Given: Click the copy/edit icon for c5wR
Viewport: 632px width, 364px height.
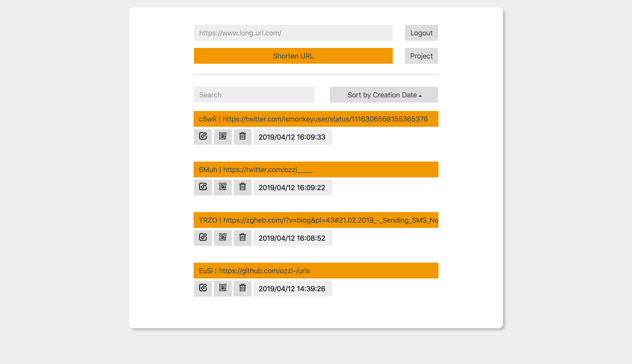Looking at the screenshot, I should 203,136.
